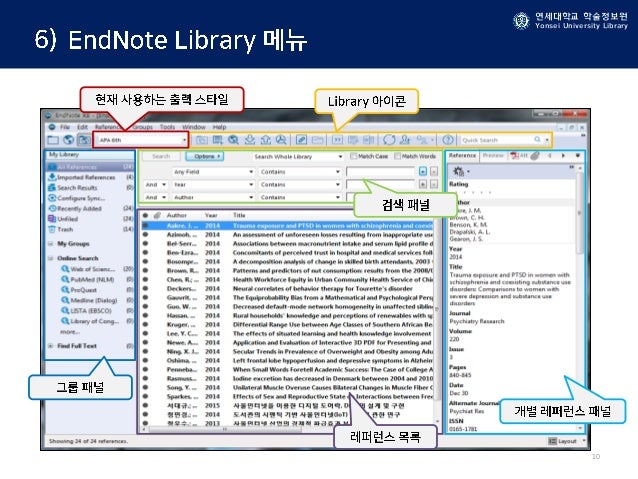Click the Search button in search panel

coord(161,156)
